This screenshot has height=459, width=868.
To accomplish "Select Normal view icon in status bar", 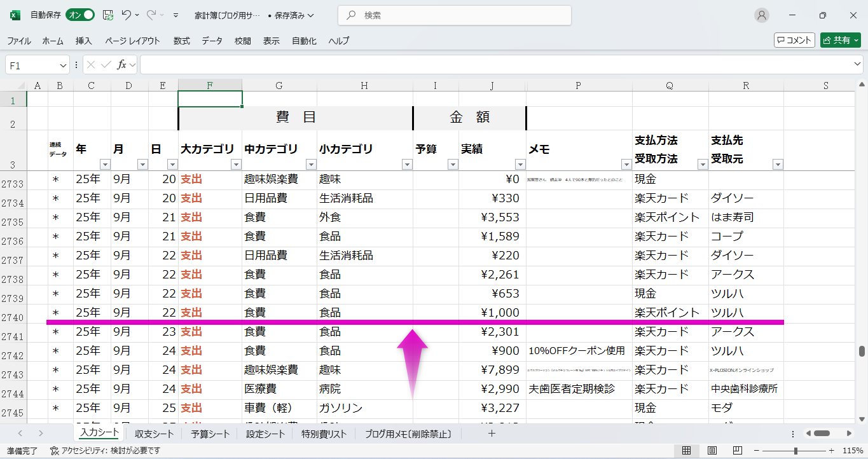I will point(687,451).
